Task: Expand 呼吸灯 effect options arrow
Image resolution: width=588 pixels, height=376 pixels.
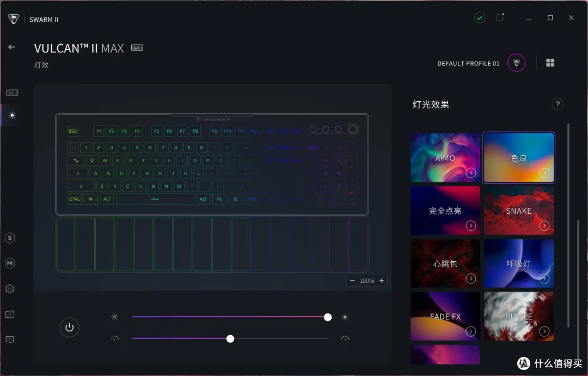Action: coord(544,279)
